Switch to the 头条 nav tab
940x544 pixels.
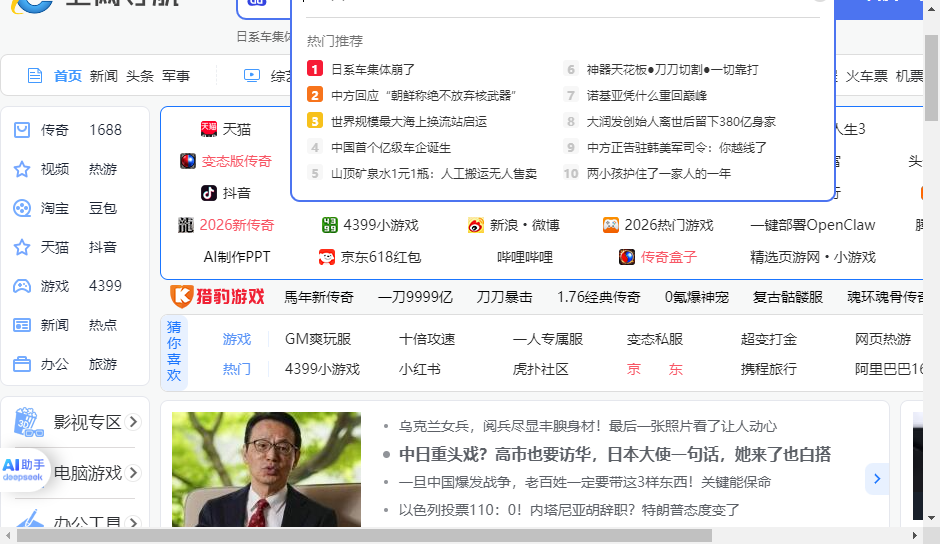[x=140, y=76]
